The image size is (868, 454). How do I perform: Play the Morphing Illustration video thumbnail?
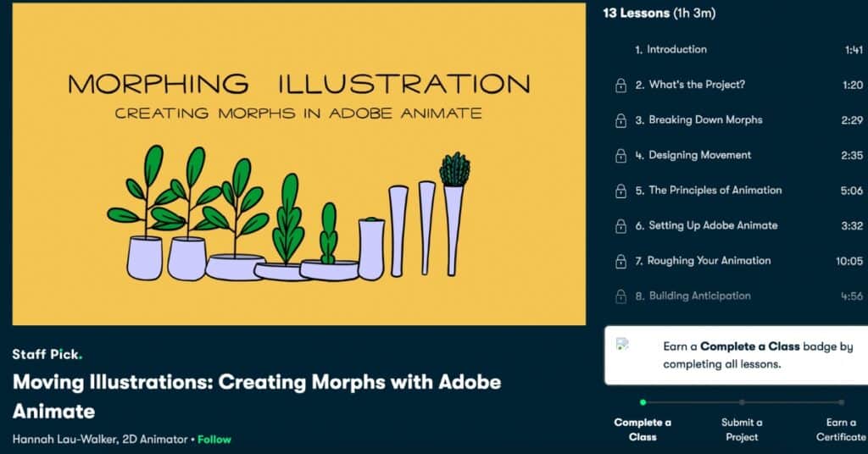click(298, 163)
